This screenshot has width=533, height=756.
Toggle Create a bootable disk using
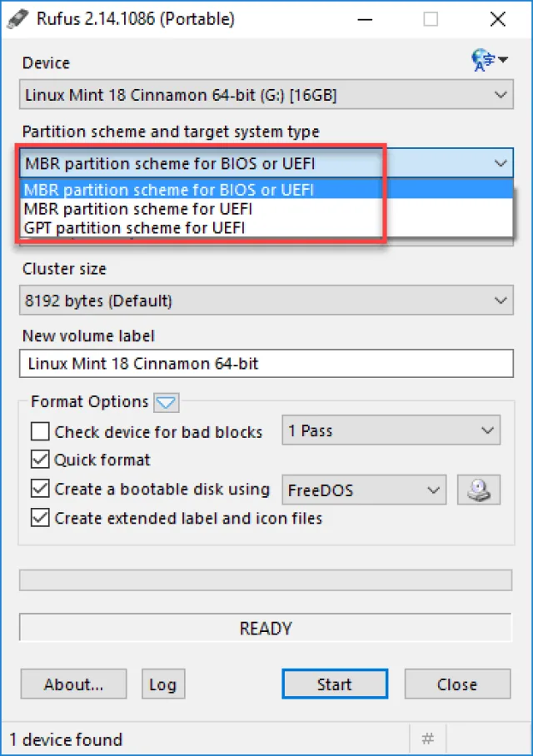(40, 489)
